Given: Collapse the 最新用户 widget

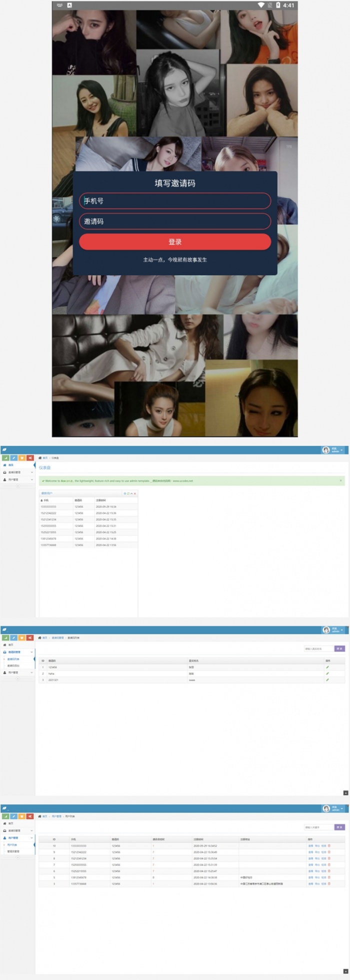Looking at the screenshot, I should point(131,493).
